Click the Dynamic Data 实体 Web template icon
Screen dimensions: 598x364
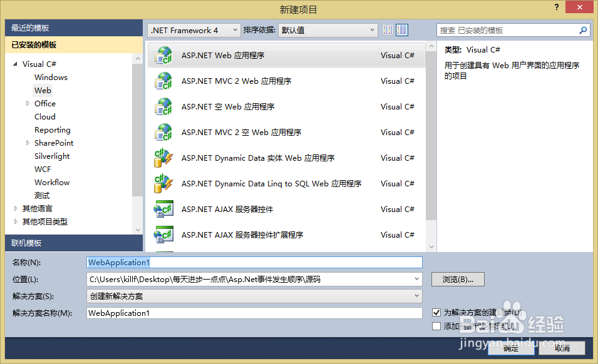pyautogui.click(x=163, y=158)
